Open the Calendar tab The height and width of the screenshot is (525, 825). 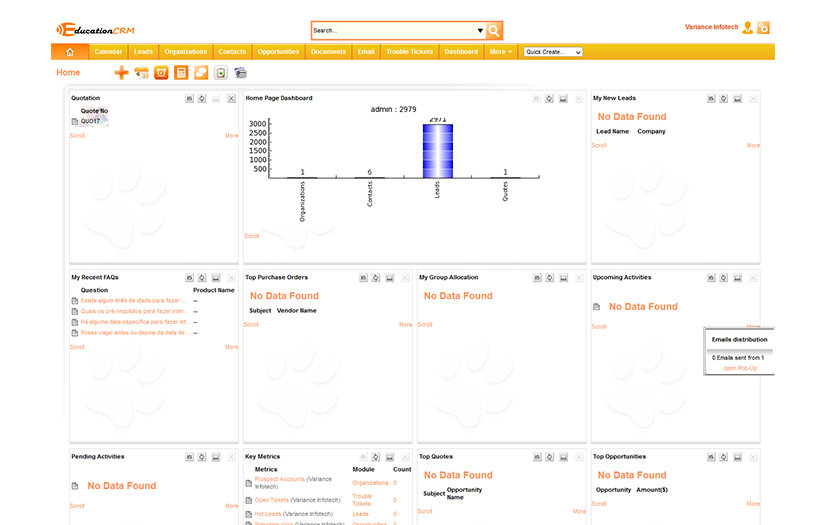(108, 52)
